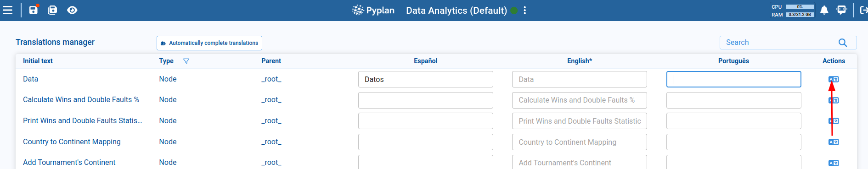Image resolution: width=868 pixels, height=169 pixels.
Task: Click the Save icon in the top bar
Action: coord(34,10)
